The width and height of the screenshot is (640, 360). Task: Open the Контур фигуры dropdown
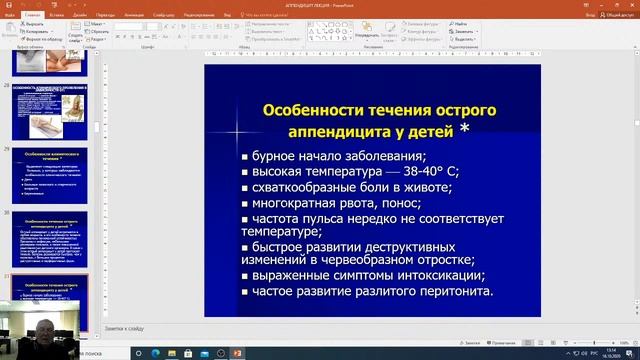420,31
